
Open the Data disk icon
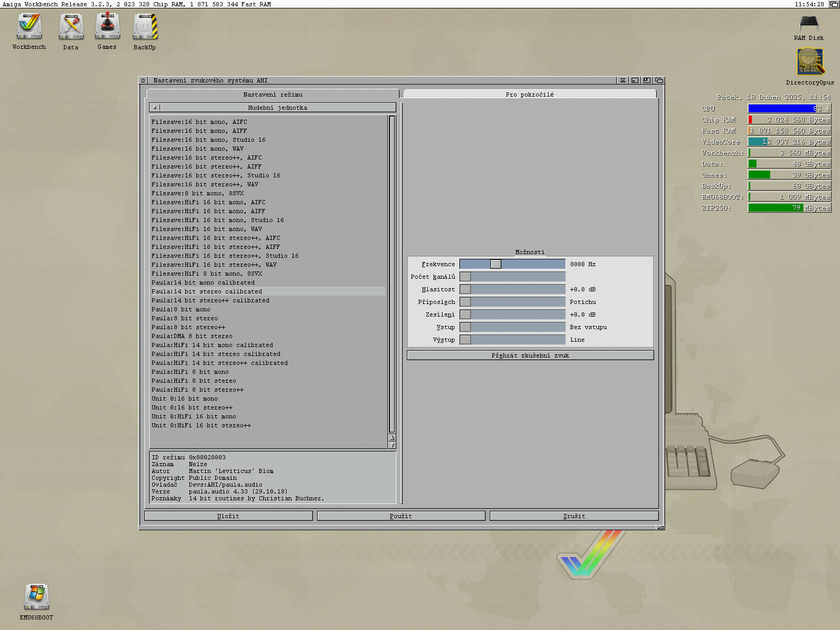point(71,27)
